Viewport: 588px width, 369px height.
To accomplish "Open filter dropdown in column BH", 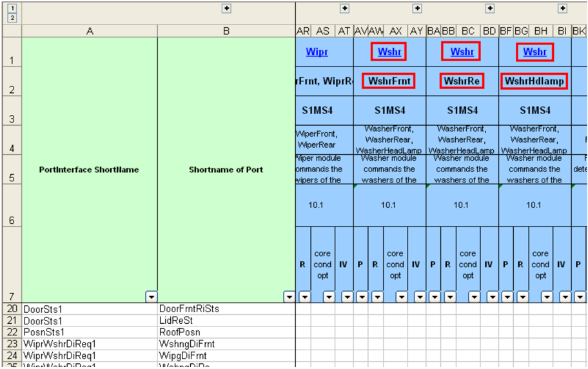I will 547,297.
